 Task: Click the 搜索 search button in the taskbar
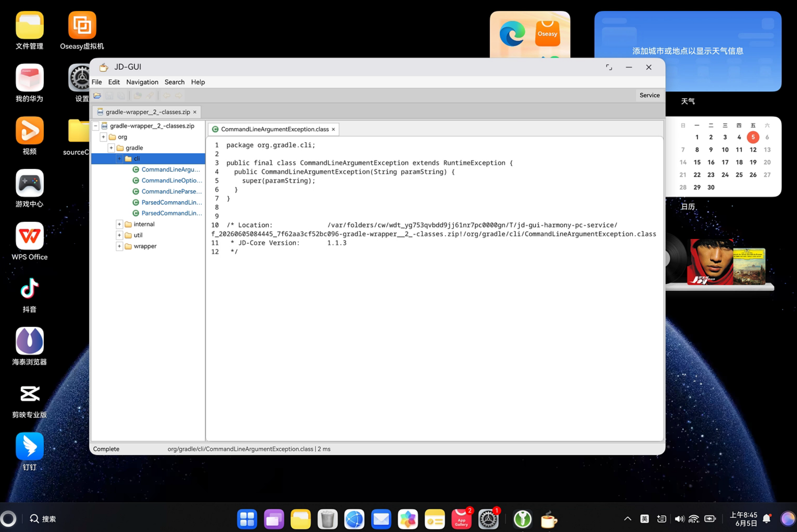pos(43,519)
